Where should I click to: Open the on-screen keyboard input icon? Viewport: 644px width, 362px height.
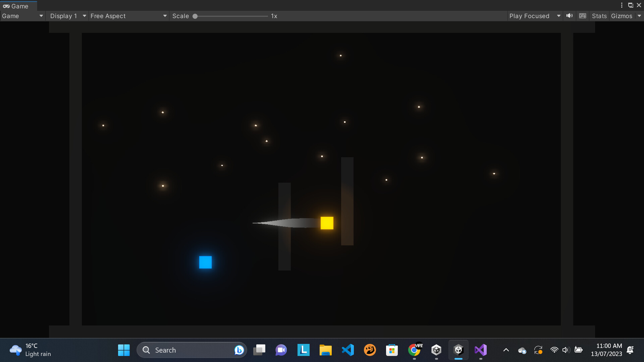[582, 16]
